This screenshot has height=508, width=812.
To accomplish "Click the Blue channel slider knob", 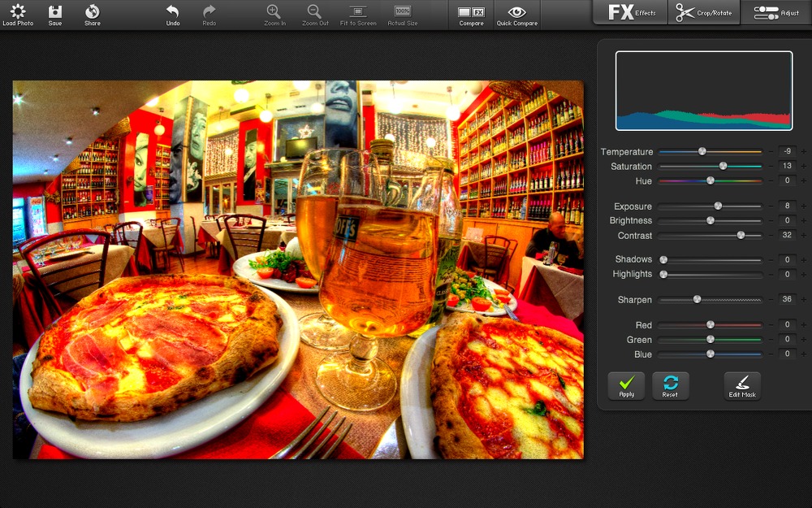I will click(710, 354).
